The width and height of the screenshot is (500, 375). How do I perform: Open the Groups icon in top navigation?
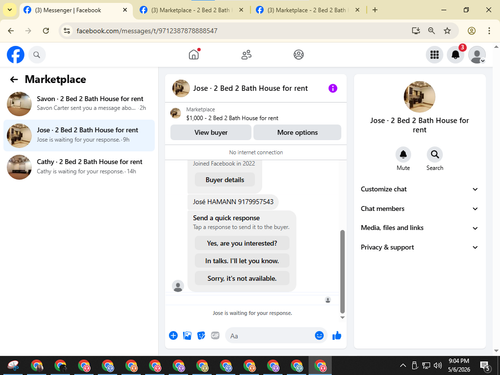(x=299, y=55)
